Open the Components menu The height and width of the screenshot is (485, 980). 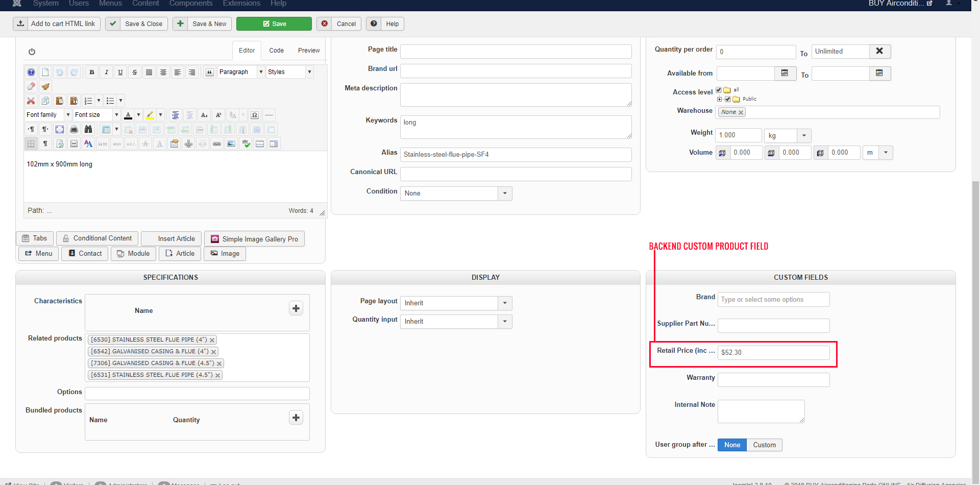tap(190, 4)
